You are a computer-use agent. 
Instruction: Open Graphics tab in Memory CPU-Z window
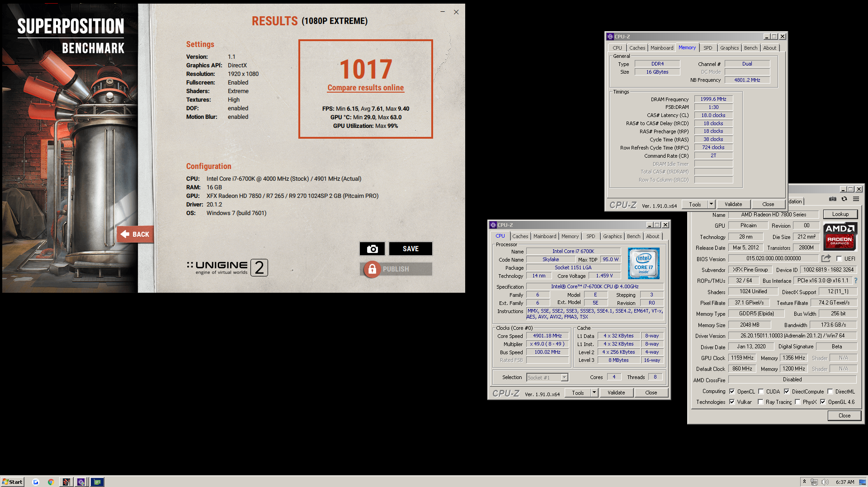[x=729, y=48]
